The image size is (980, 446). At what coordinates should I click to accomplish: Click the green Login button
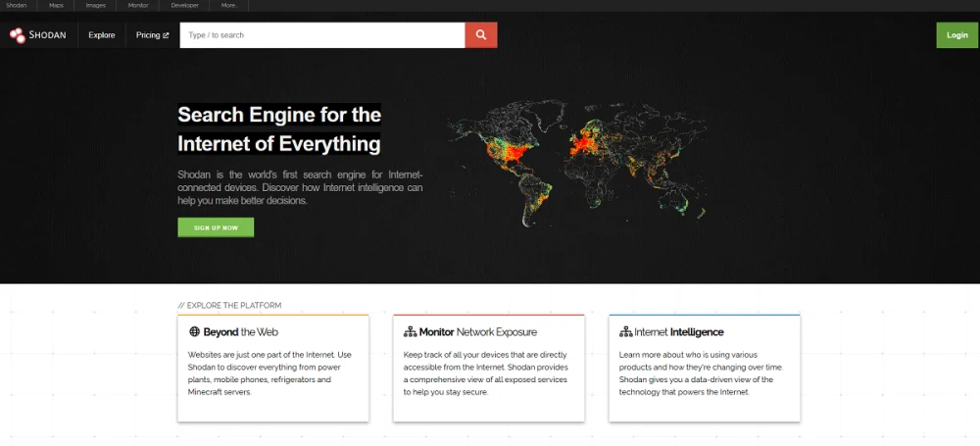click(956, 35)
